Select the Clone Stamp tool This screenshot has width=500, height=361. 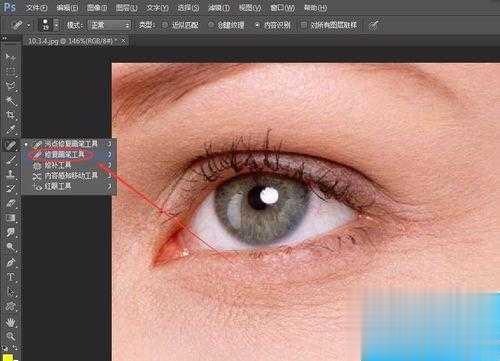coord(10,174)
